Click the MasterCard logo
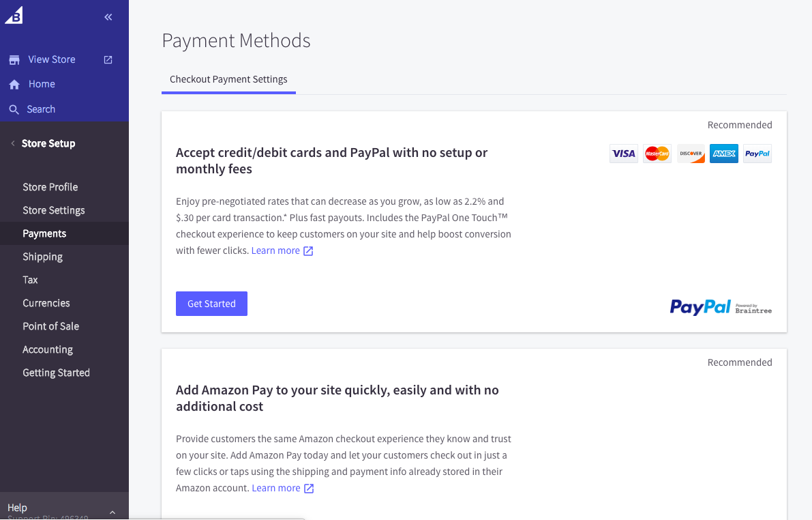The height and width of the screenshot is (520, 812). tap(657, 154)
